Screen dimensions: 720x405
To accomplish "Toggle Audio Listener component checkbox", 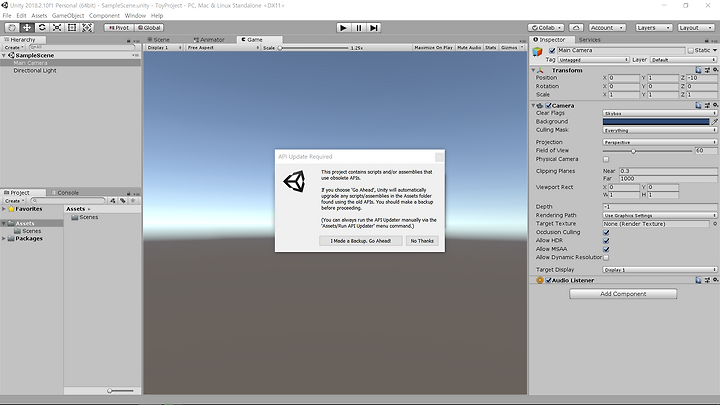I will (x=548, y=280).
